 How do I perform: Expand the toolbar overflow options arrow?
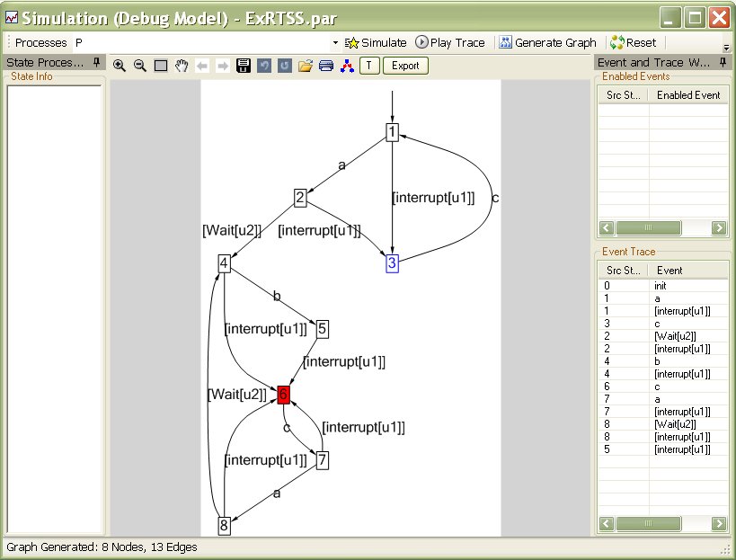point(726,48)
